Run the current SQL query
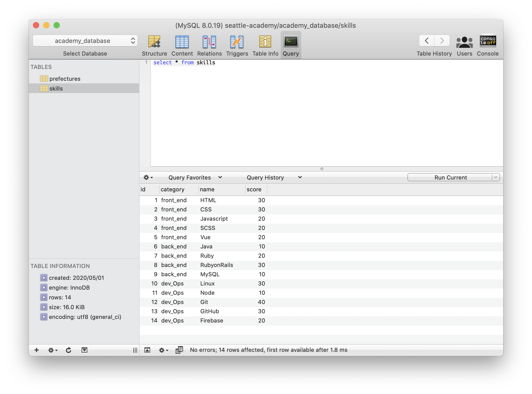 450,177
